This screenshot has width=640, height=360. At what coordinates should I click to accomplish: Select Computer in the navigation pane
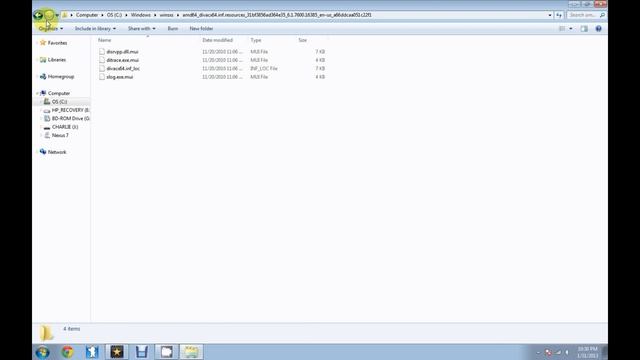(x=59, y=93)
